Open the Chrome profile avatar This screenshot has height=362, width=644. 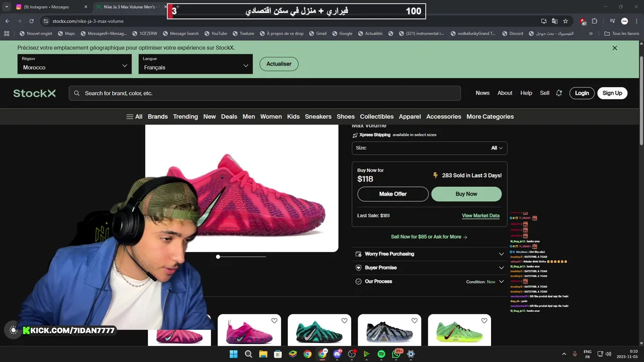point(624,21)
